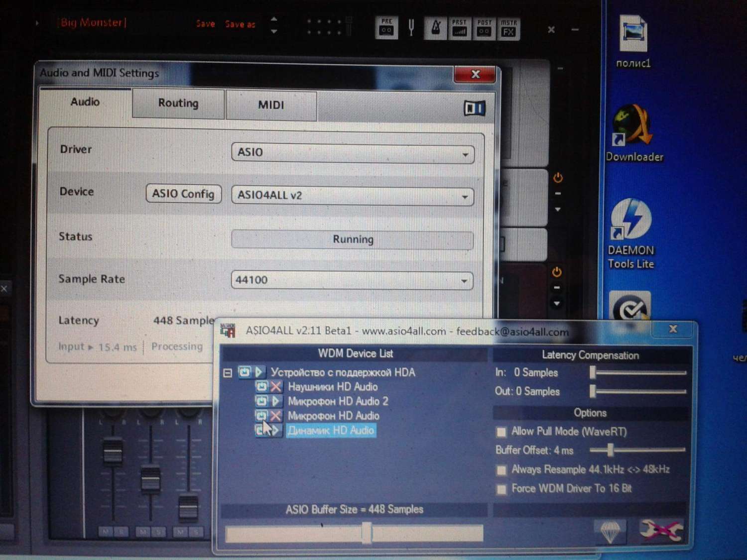Collapse the Устройство с поддержкой HDA tree node

(x=228, y=372)
